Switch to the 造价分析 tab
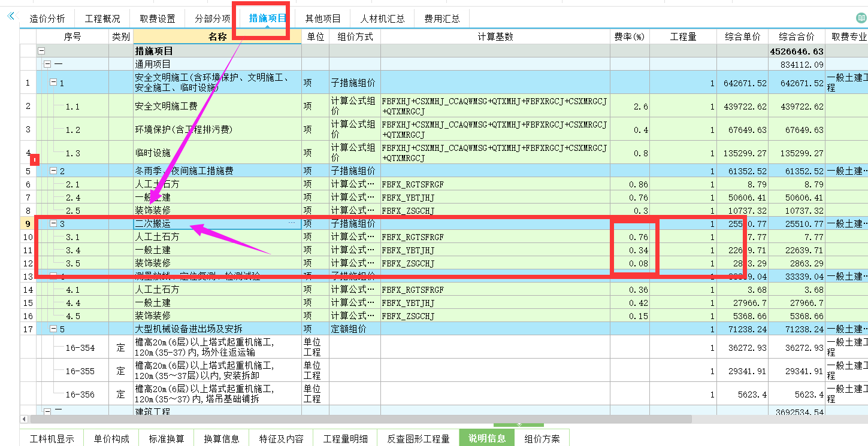 pos(47,19)
